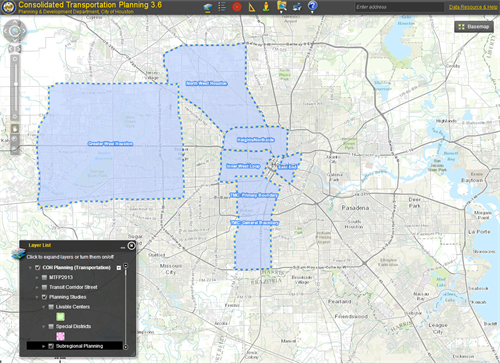
Task: Go to next map extent
Action: pyautogui.click(x=18, y=49)
